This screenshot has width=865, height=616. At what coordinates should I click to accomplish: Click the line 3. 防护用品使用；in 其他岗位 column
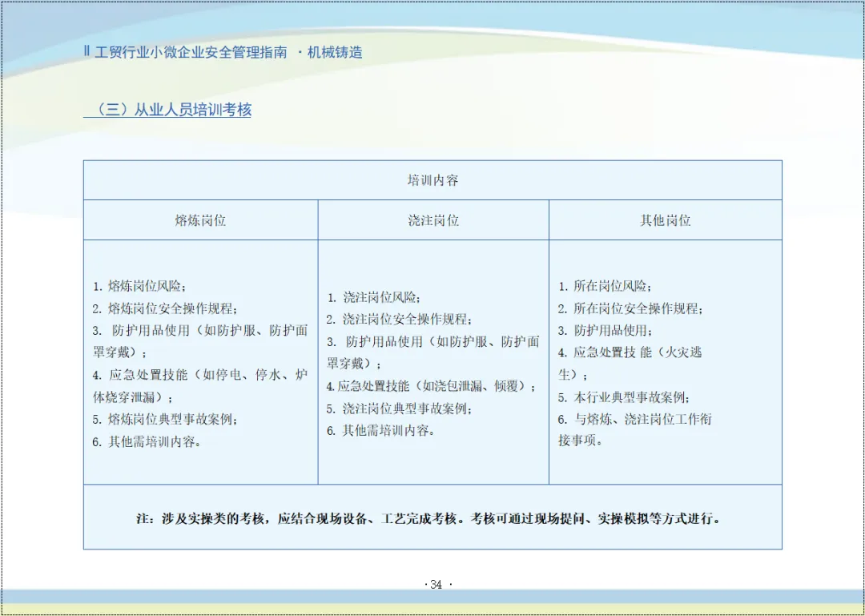pyautogui.click(x=605, y=331)
